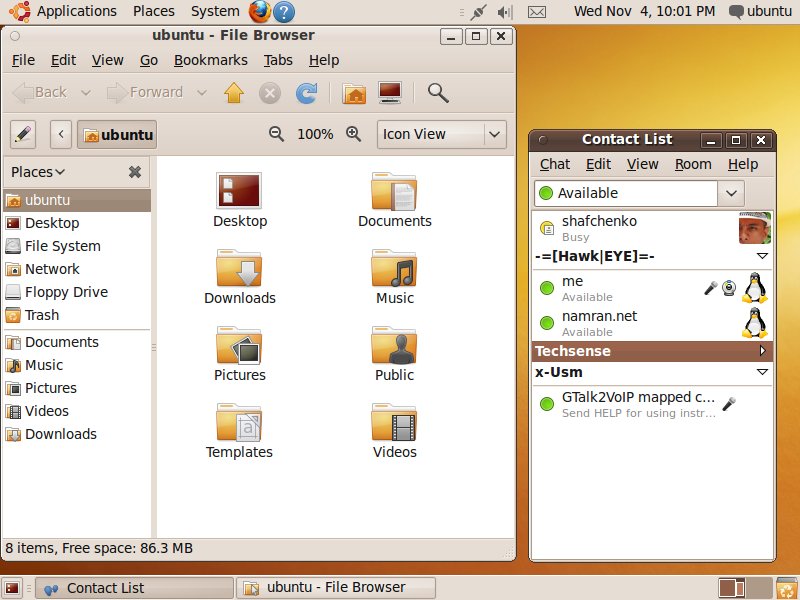Click the Computer icon in toolbar
This screenshot has height=600, width=800.
pos(390,93)
